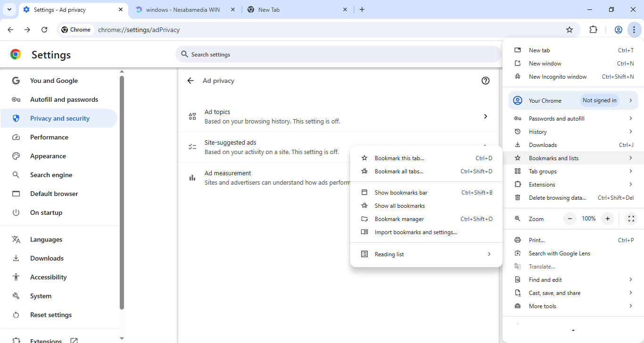
Task: Click the back arrow beside Ad privacy
Action: [190, 81]
